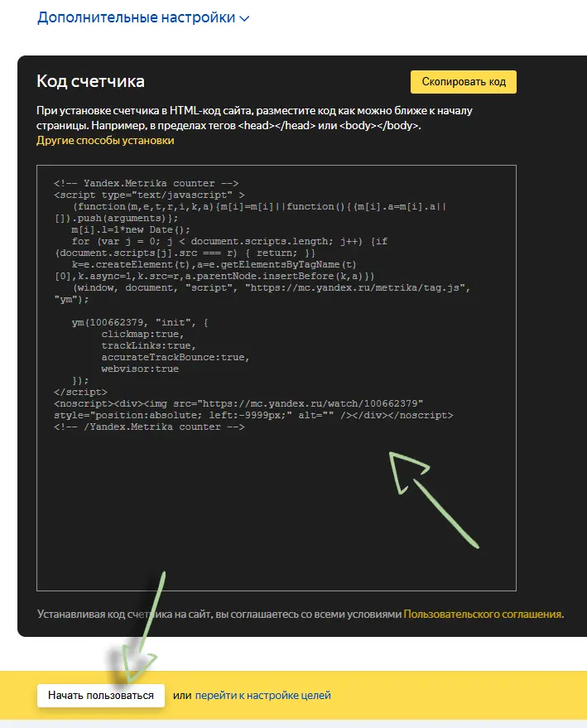Click the <noscript> image tag line
Image resolution: width=587 pixels, height=728 pixels.
tap(238, 403)
